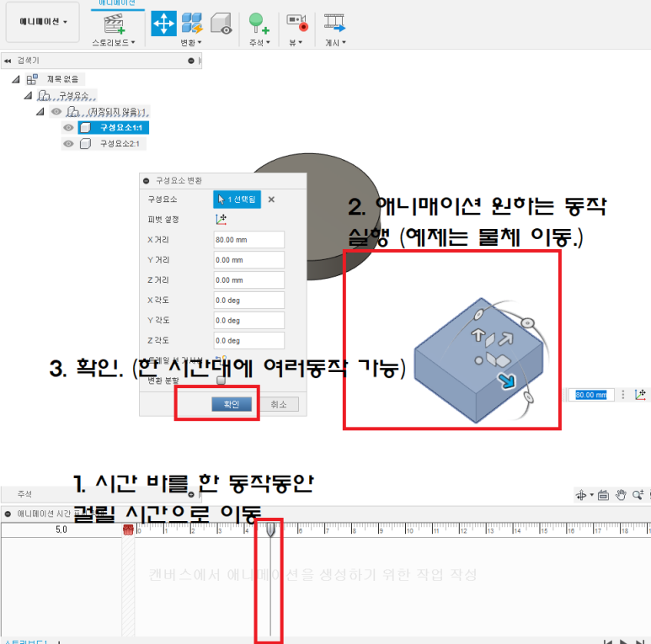Select the zoom magnifier tool
The height and width of the screenshot is (644, 651).
638,495
